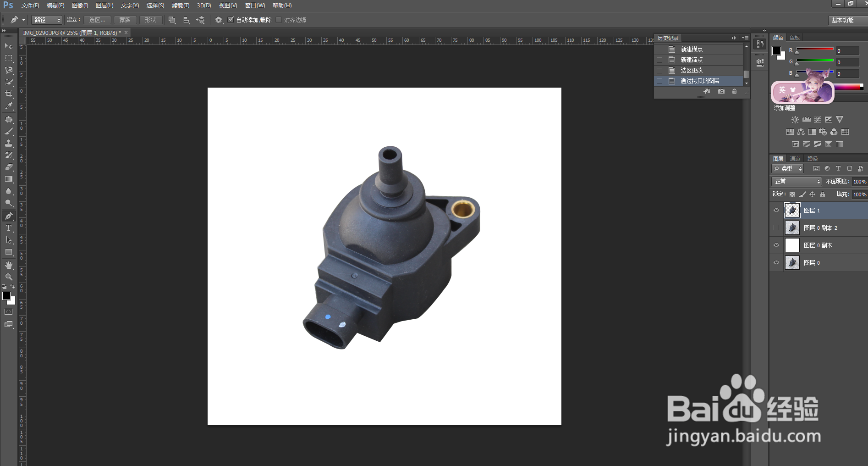Hide layer 图层 0 副本 eye icon
The height and width of the screenshot is (466, 868).
click(776, 245)
